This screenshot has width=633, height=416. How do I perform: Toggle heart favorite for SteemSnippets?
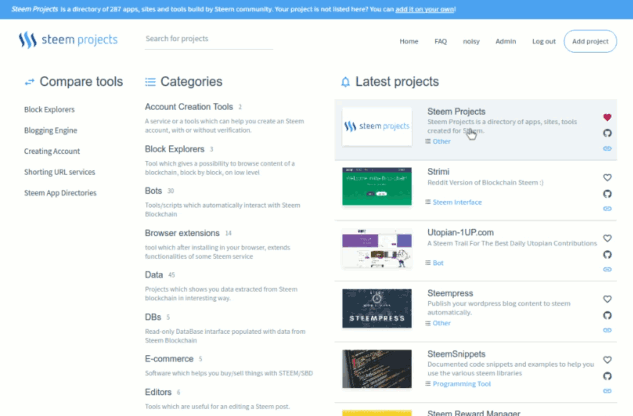607,359
